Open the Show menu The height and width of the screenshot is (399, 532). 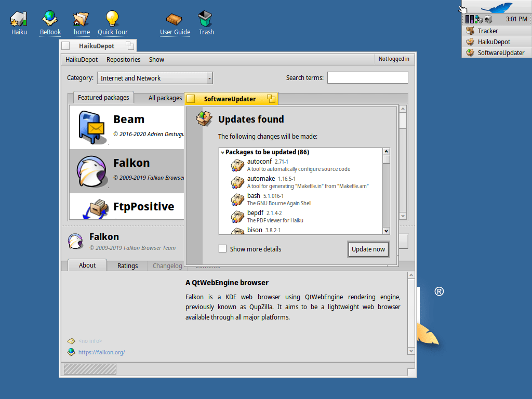156,59
